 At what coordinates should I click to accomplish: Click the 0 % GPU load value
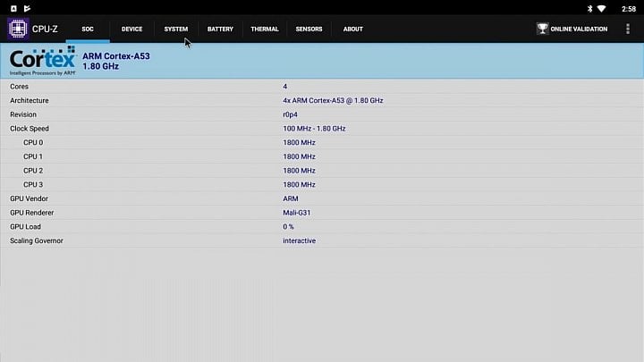288,226
